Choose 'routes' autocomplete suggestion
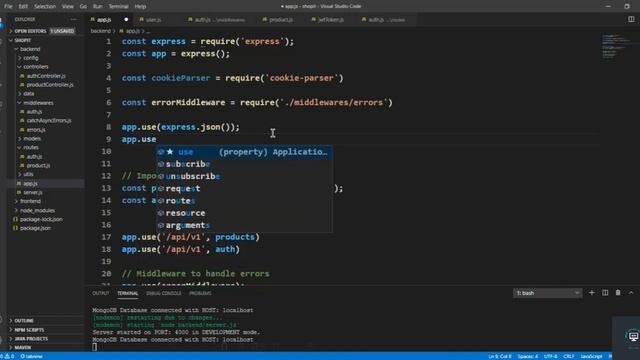Screen dimensions: 640x360 (244, 201)
